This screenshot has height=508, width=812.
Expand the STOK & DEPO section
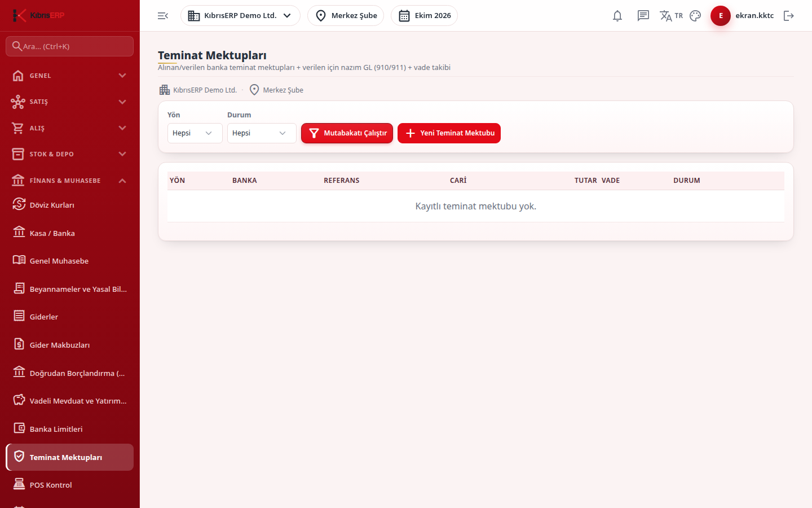pos(69,154)
